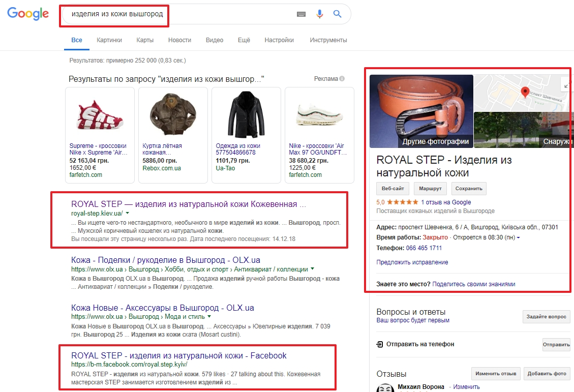
Task: Click the farfetch.com seller under Supreme sneakers
Action: pyautogui.click(x=85, y=175)
